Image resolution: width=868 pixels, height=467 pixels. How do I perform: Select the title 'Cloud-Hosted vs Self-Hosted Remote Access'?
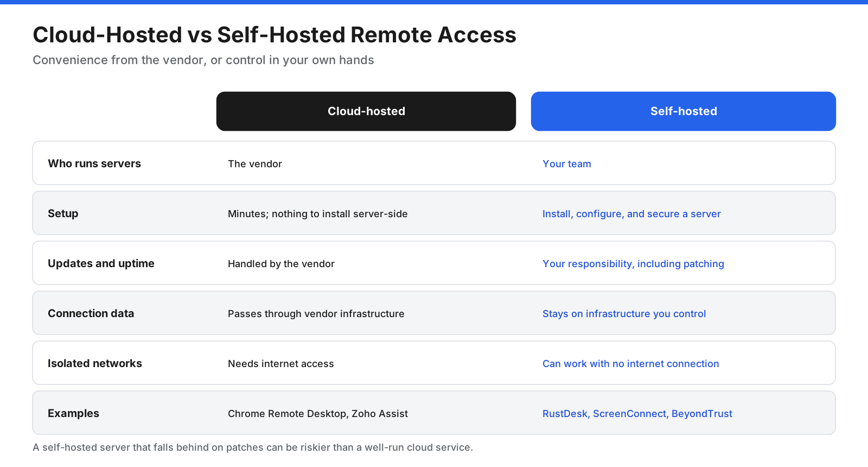point(275,35)
